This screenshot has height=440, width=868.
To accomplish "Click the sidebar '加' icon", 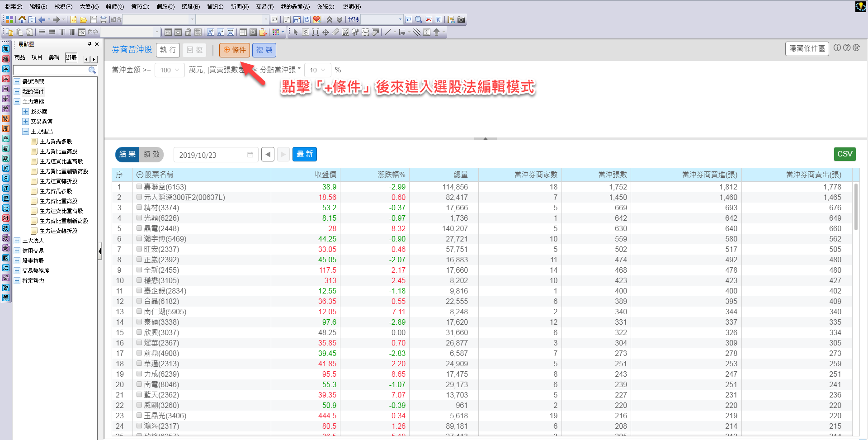I will coord(6,49).
